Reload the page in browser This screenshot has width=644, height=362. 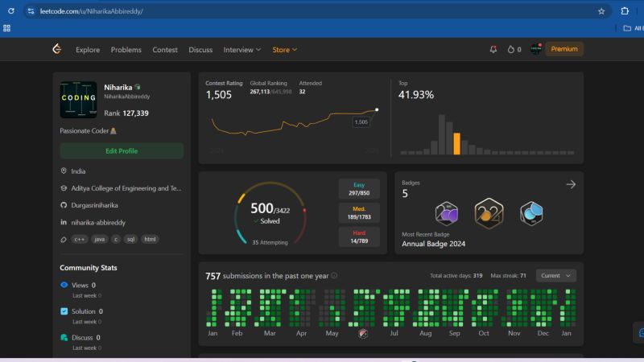(11, 11)
